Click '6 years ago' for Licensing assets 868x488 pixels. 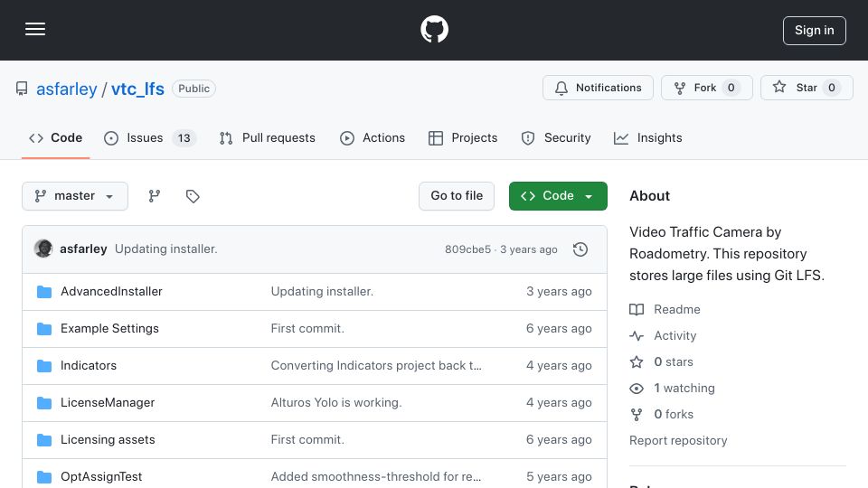[x=559, y=440]
